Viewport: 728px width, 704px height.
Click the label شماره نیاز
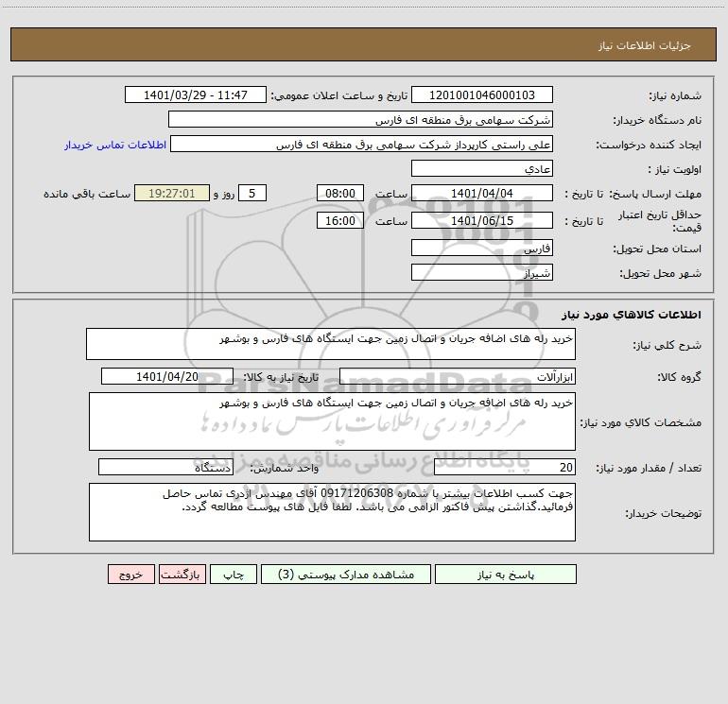[675, 95]
